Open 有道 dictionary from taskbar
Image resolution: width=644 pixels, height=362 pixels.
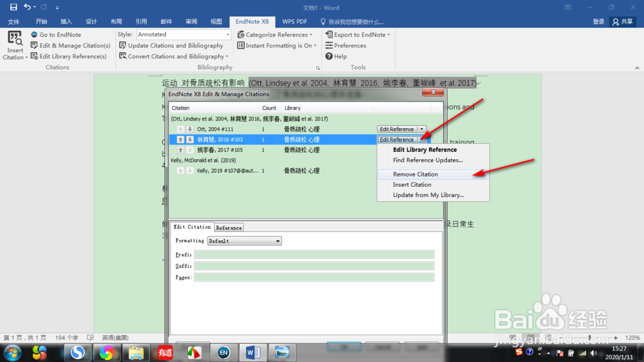[x=165, y=352]
